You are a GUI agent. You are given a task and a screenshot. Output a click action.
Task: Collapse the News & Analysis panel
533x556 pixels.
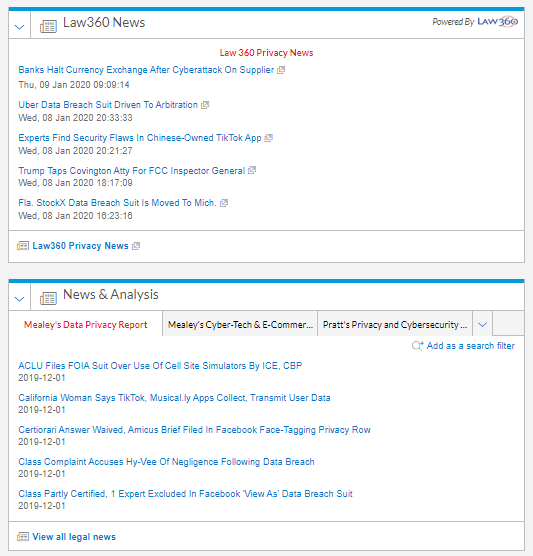coord(20,299)
